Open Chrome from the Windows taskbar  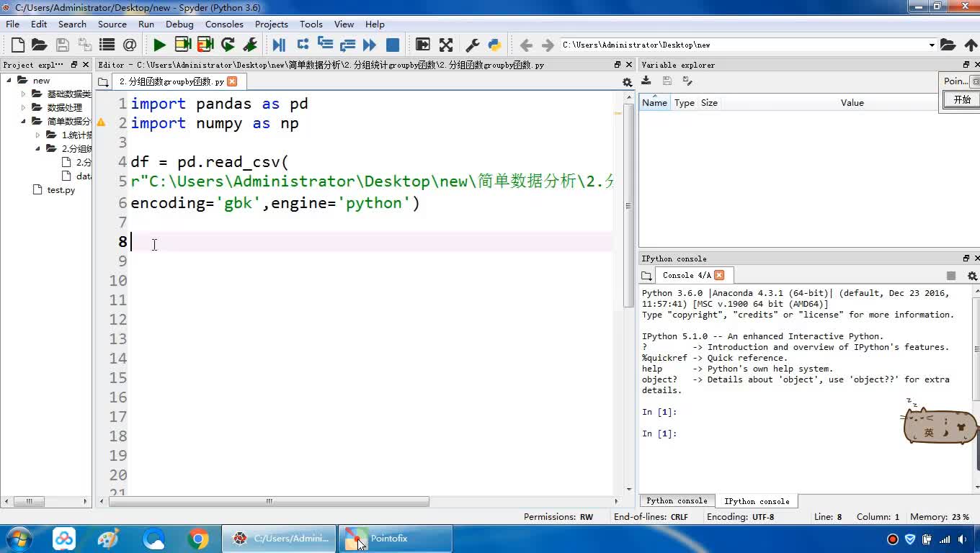point(197,539)
